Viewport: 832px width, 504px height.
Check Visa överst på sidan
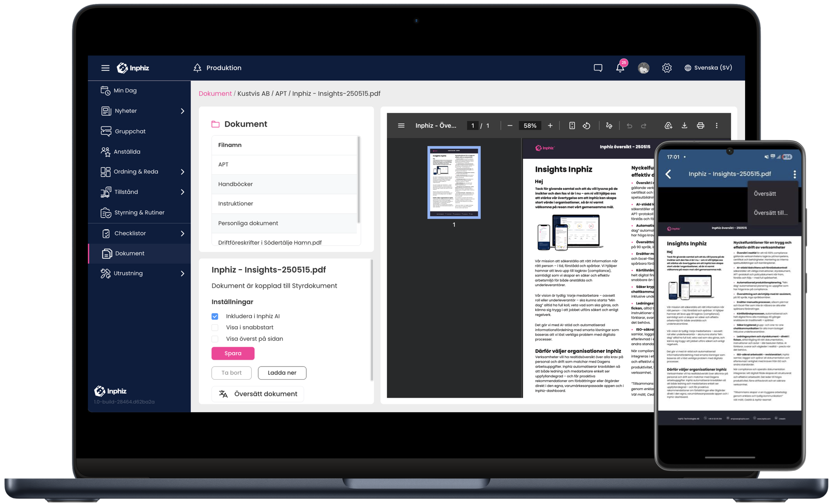[x=215, y=339]
